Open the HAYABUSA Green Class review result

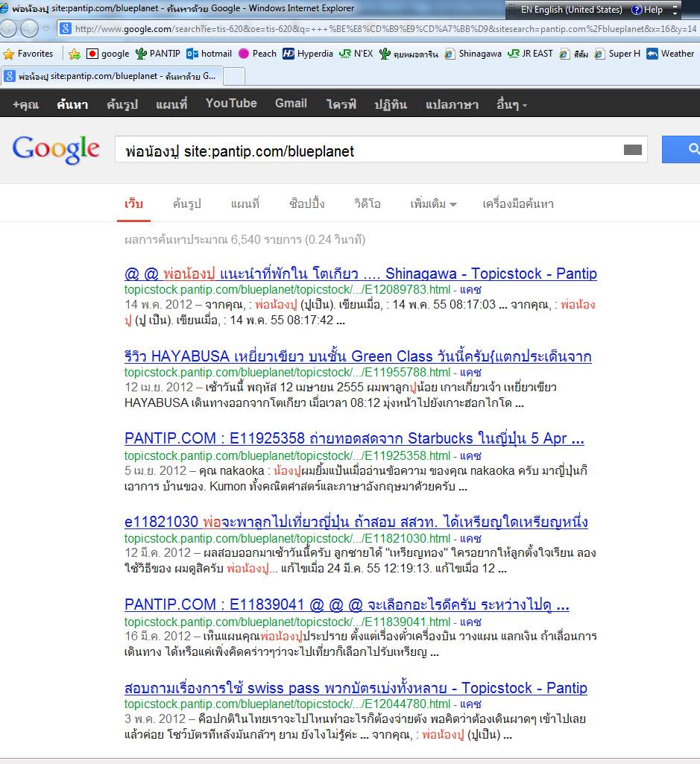click(358, 356)
